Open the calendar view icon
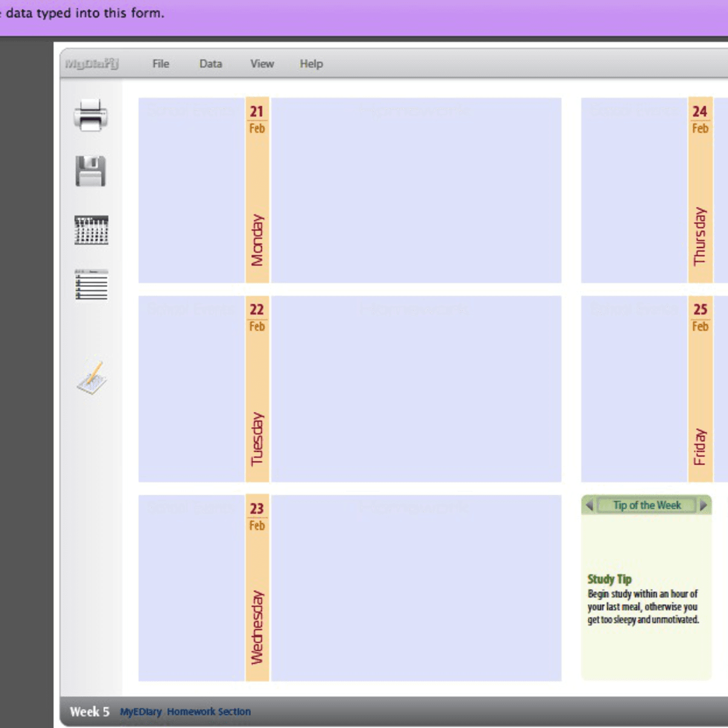The width and height of the screenshot is (728, 728). (91, 230)
